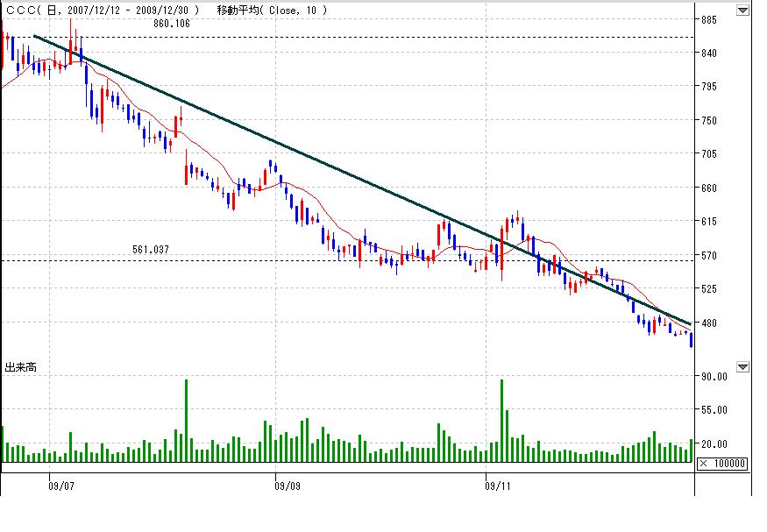Click the × 100000 volume multiplier box
Screen dimensions: 767x532
point(723,464)
